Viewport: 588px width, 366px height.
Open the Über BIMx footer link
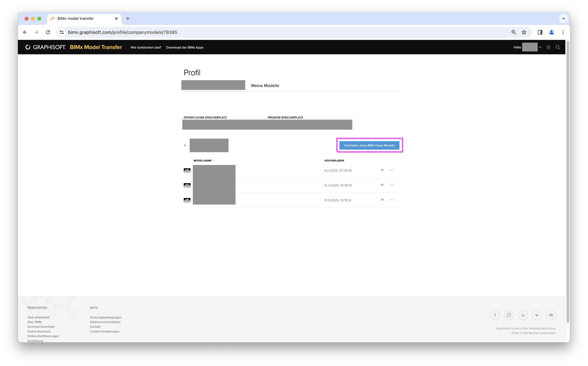[x=35, y=322]
